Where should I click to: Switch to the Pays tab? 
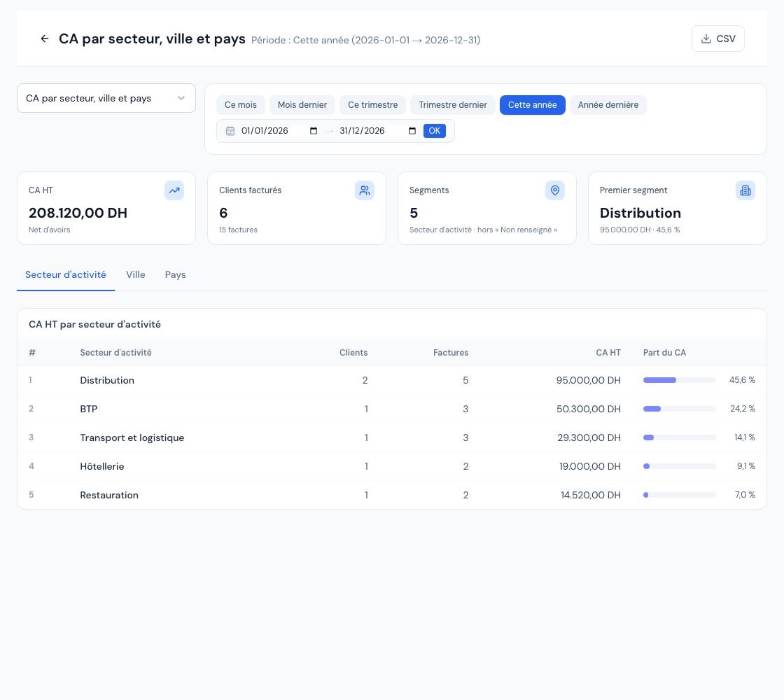point(176,274)
